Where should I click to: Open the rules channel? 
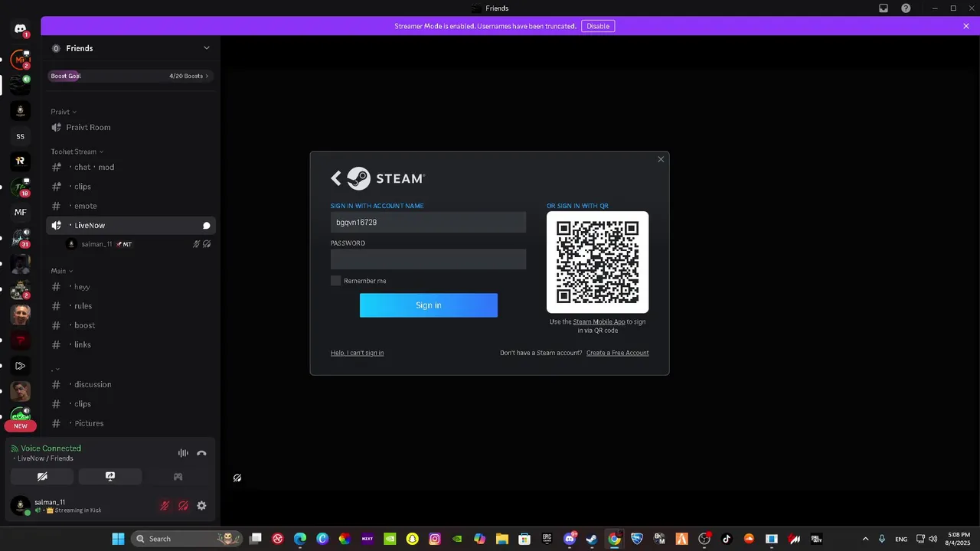click(x=131, y=306)
